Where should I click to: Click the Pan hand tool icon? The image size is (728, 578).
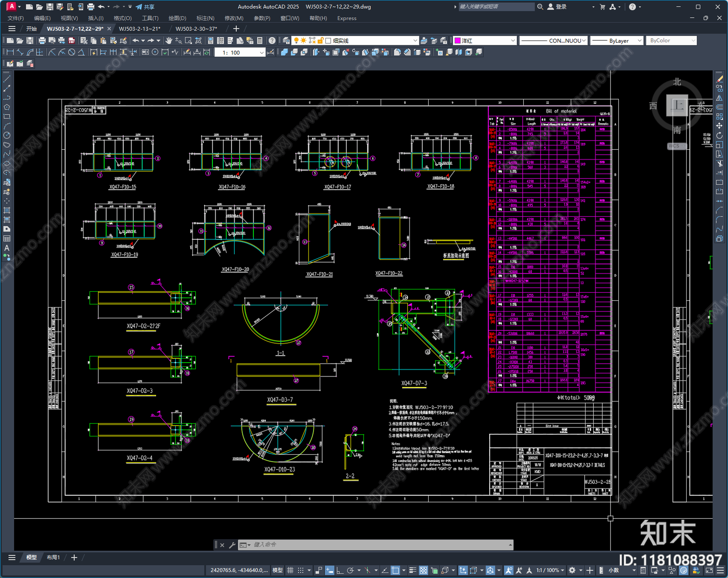tap(169, 41)
